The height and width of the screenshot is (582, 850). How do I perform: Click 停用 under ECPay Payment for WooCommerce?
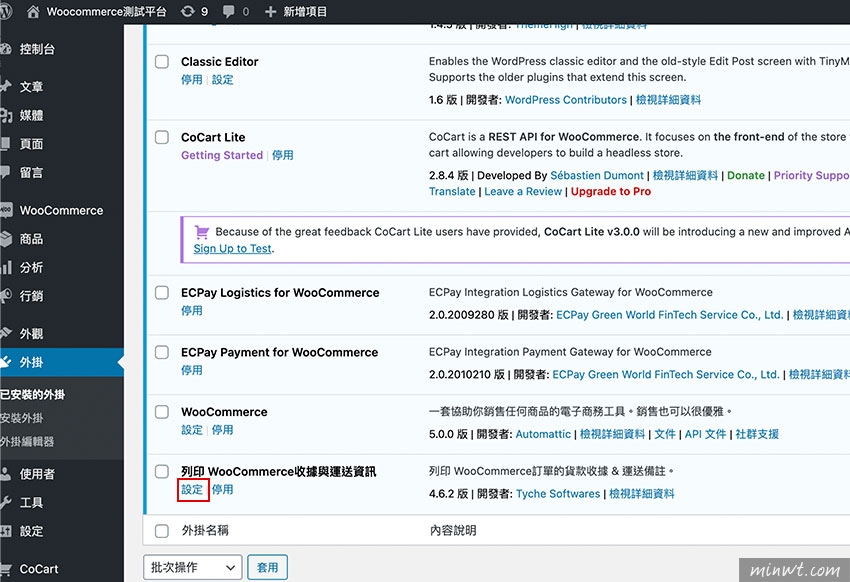(192, 370)
